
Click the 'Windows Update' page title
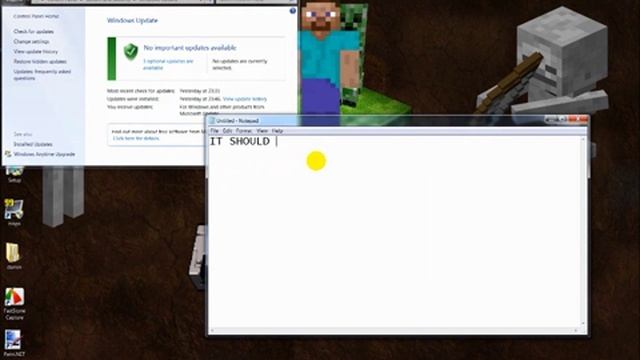pyautogui.click(x=132, y=20)
